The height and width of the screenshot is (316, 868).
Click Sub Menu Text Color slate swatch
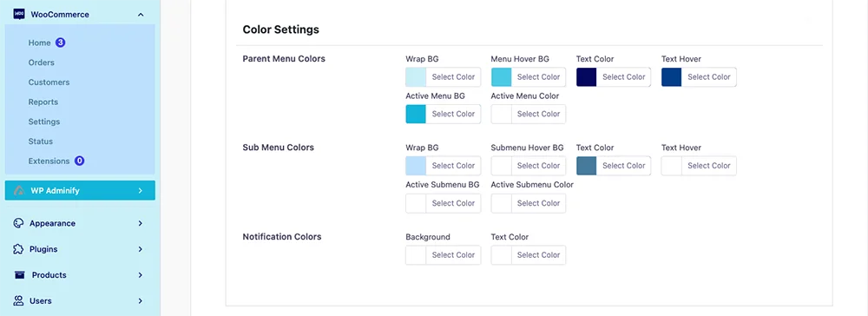tap(586, 166)
